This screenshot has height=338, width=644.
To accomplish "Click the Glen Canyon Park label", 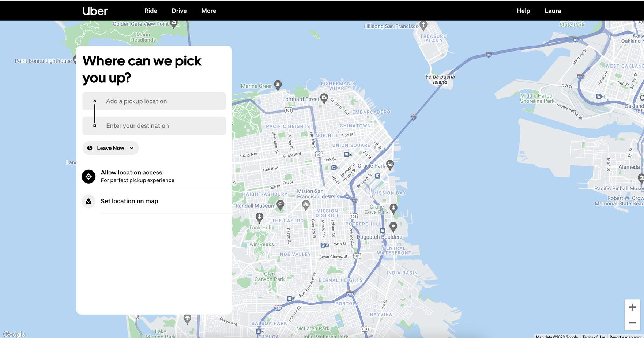I will coord(270,277).
